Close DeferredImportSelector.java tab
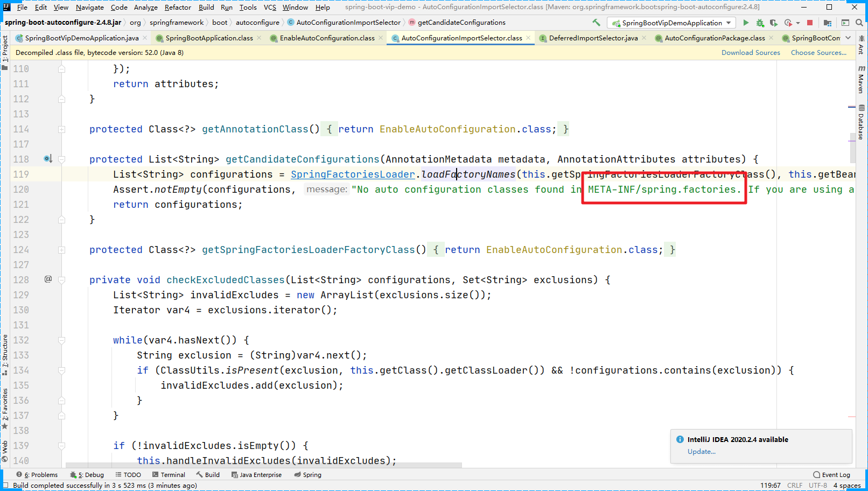The width and height of the screenshot is (868, 491). [x=644, y=38]
